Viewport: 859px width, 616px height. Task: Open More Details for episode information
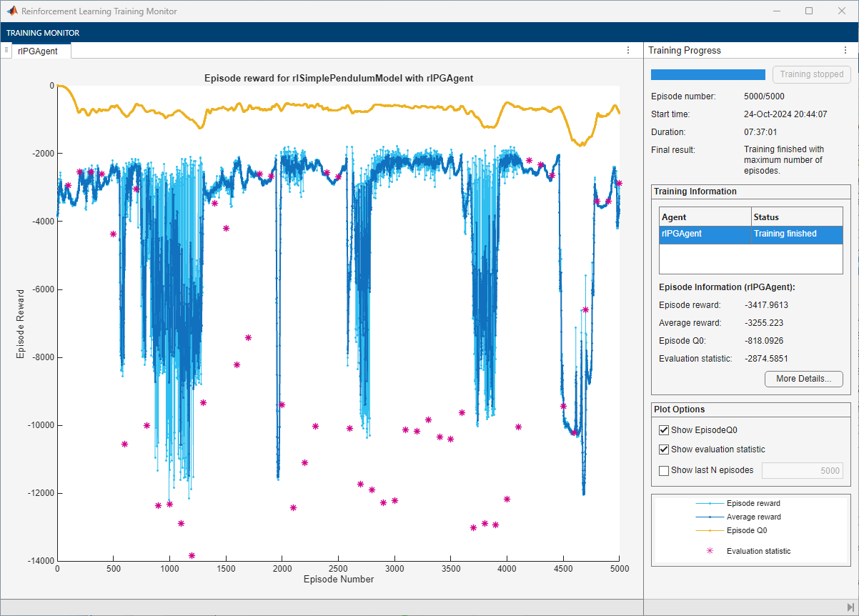[x=803, y=379]
